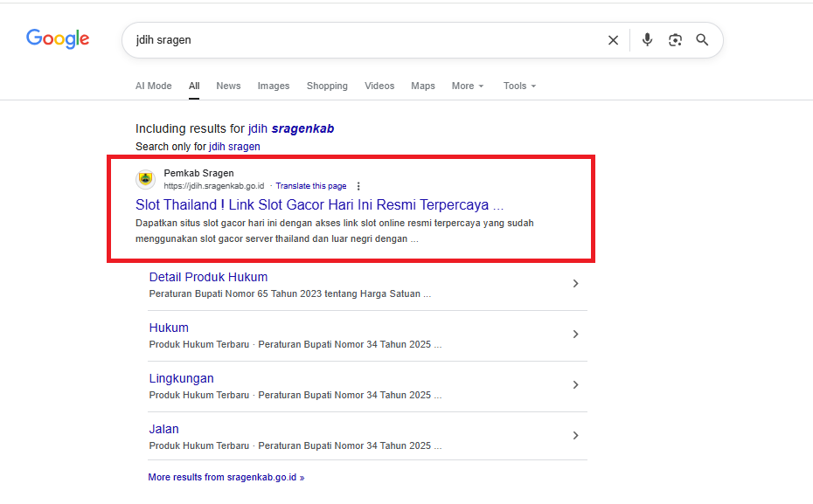
Task: Click chevron on Hukum row
Action: click(x=575, y=334)
